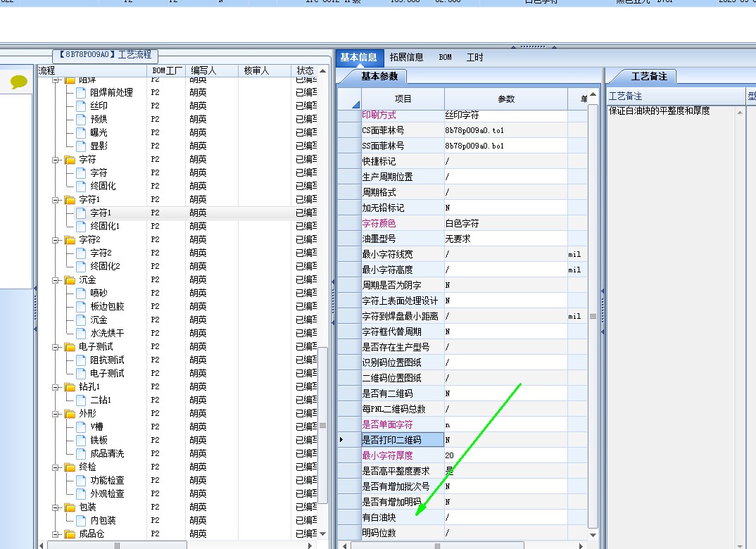
Task: Click the 字符1 folder icon
Action: click(x=70, y=200)
